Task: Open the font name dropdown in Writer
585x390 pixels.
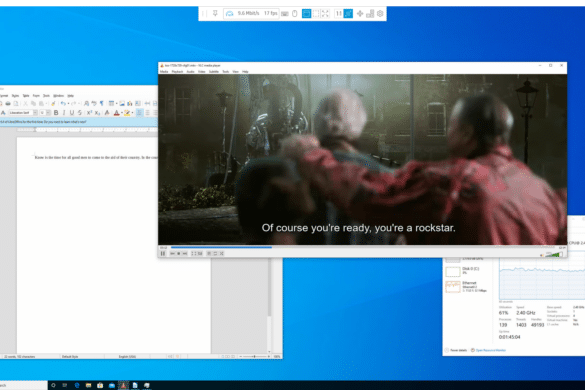Action: tap(35, 113)
